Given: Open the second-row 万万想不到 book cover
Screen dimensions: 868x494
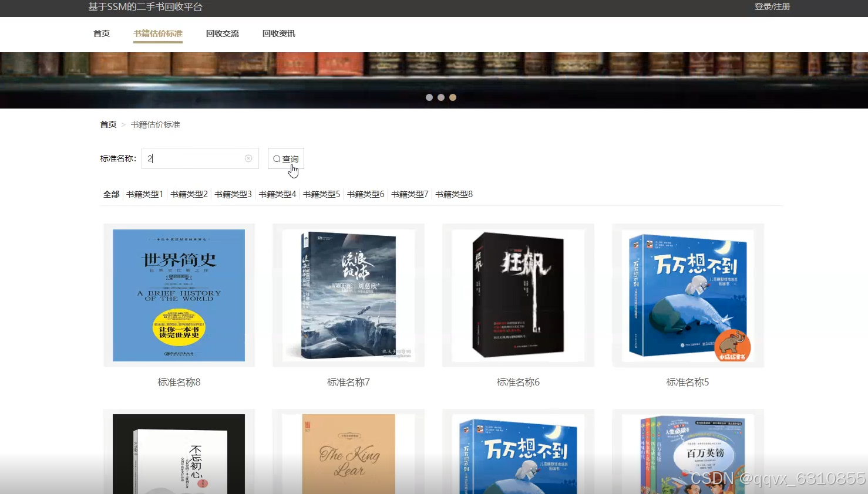Looking at the screenshot, I should click(518, 454).
